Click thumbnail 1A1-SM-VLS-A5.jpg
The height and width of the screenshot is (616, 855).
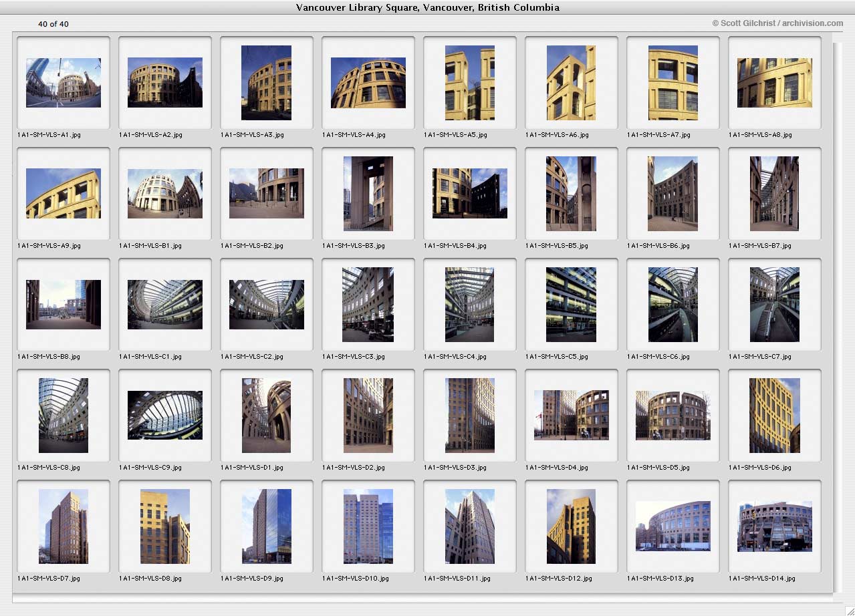tap(470, 83)
